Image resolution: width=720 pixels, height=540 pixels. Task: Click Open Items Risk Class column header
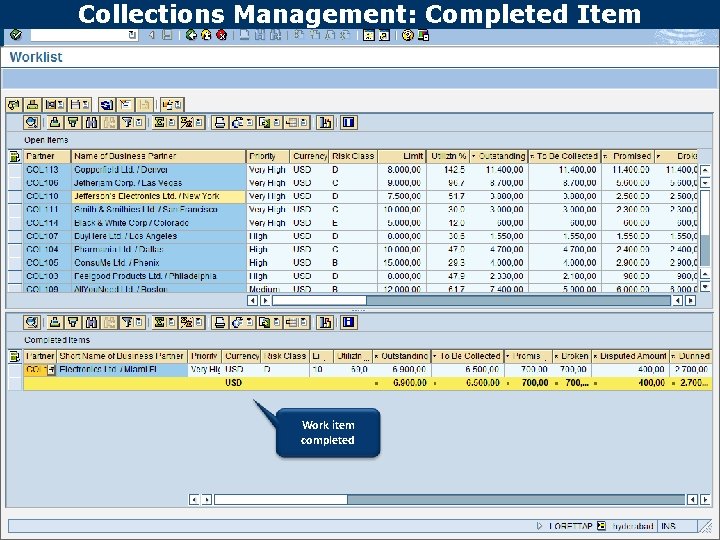click(353, 157)
